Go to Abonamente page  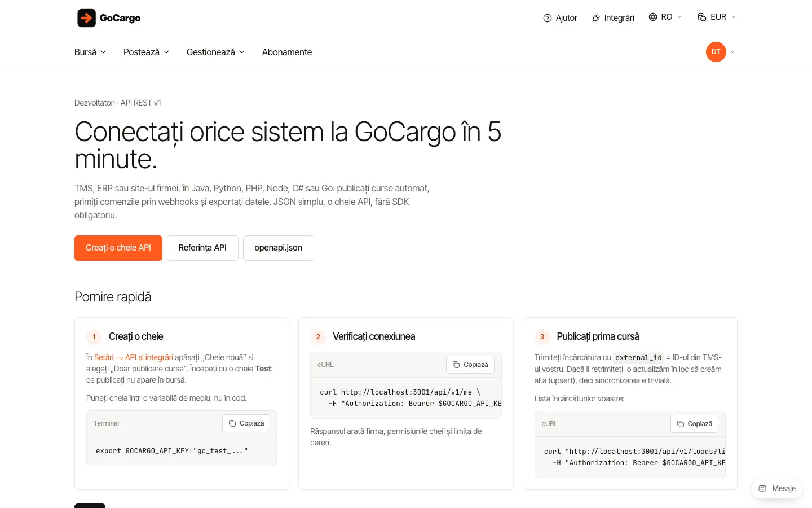coord(287,52)
